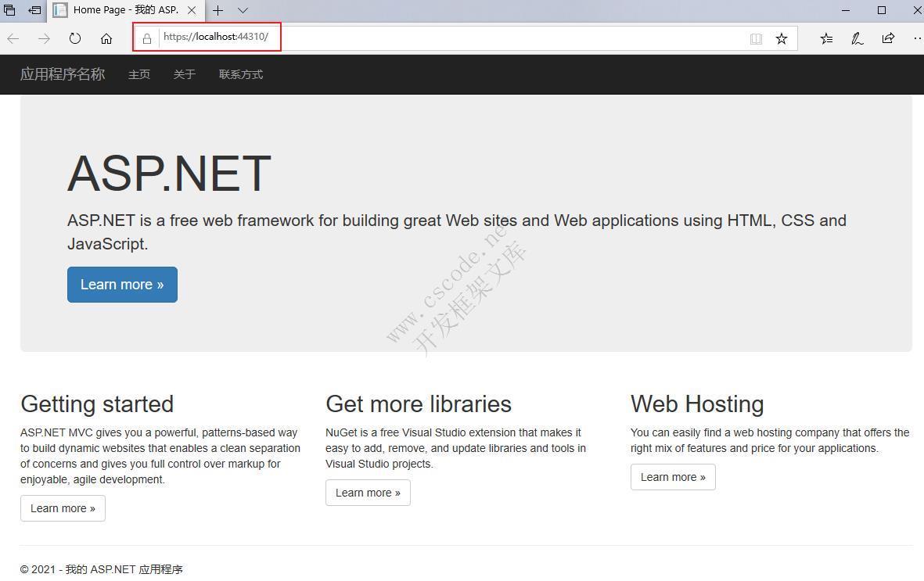Click Learn more under Web Hosting
Viewport: 924px width, 581px height.
tap(673, 477)
